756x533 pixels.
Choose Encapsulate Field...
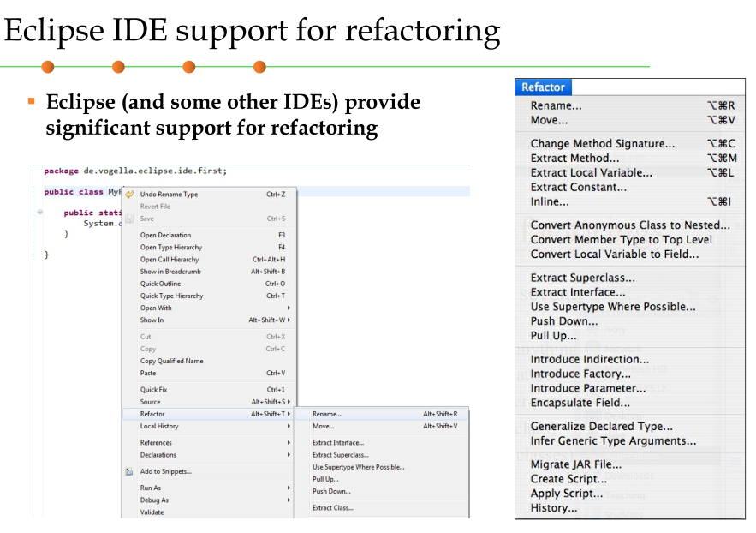(x=630, y=403)
